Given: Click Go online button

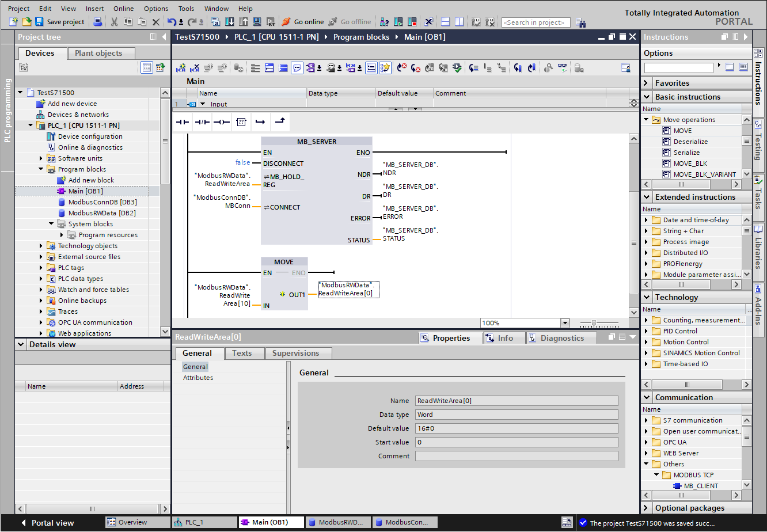Looking at the screenshot, I should (x=303, y=22).
